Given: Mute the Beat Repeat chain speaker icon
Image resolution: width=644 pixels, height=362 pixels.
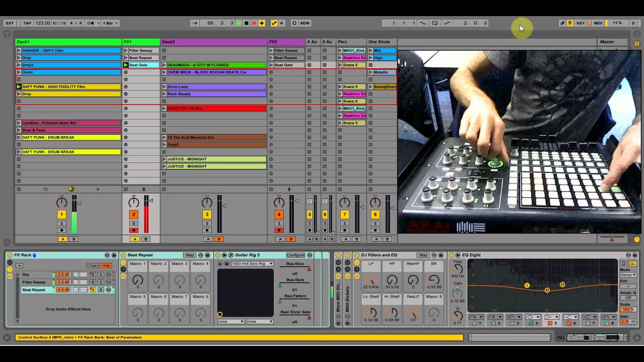Looking at the screenshot, I should 92,290.
